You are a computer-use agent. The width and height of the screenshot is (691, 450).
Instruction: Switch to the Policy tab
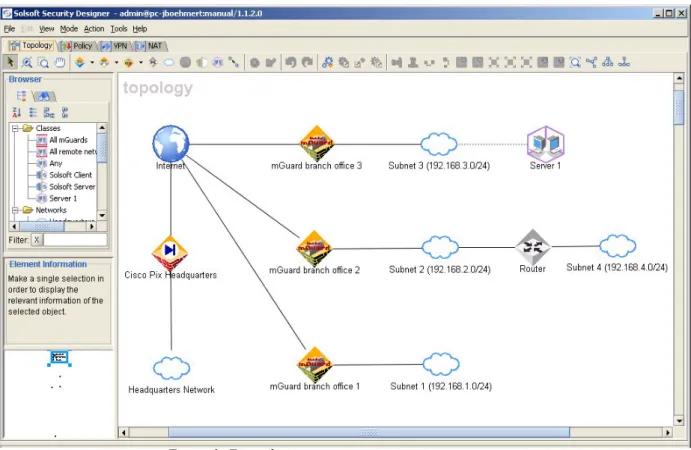77,46
